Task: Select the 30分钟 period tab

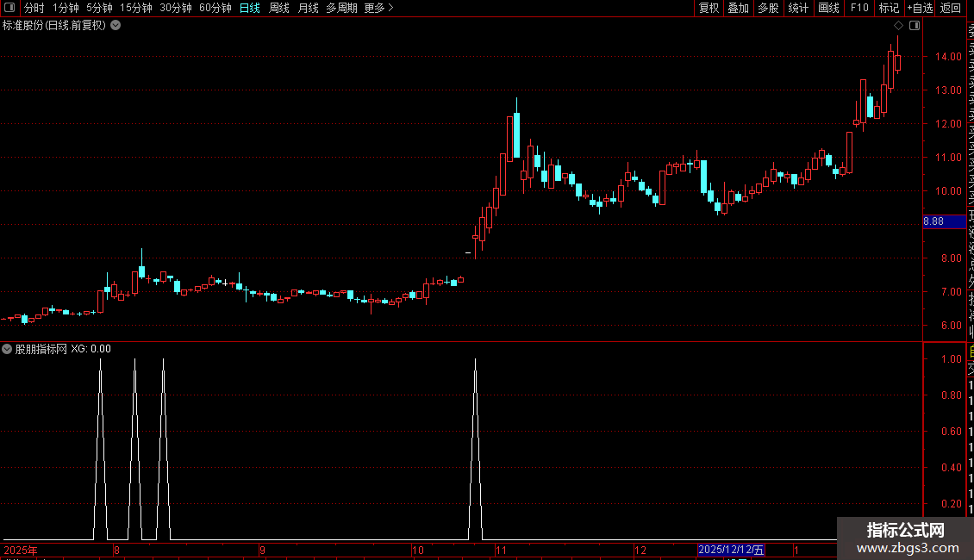Action: coord(176,8)
